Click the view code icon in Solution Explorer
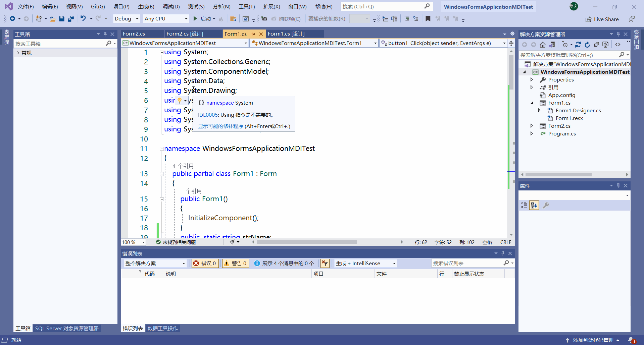This screenshot has height=345, width=644. (x=618, y=45)
